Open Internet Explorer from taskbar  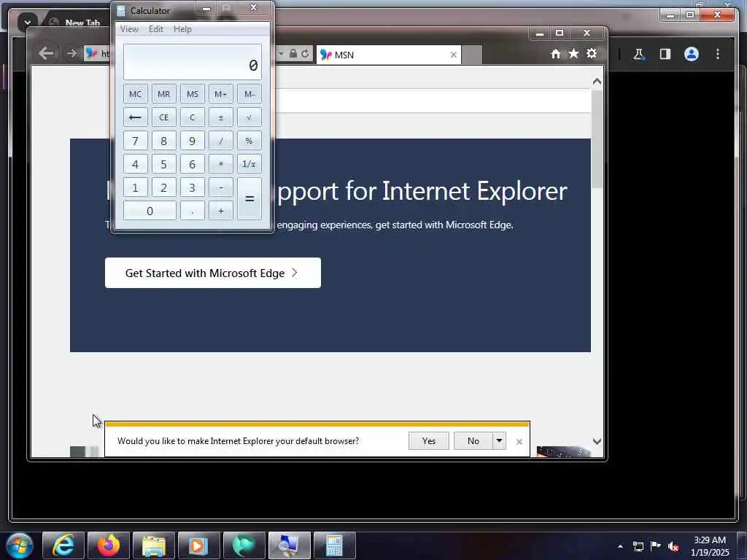coord(63,545)
